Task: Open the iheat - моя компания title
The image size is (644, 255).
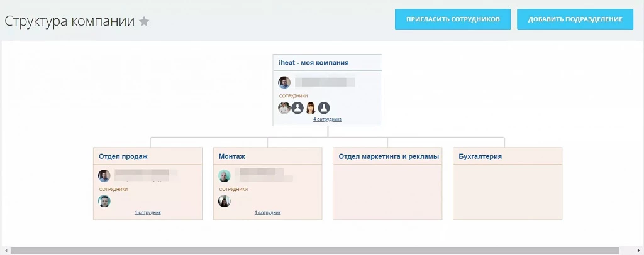Action: [314, 63]
